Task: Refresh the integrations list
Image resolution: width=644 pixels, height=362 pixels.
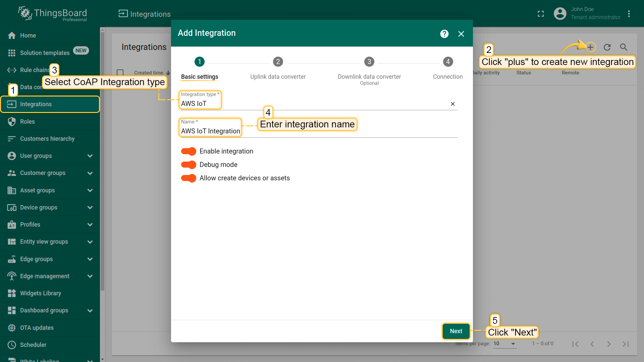Action: [x=607, y=47]
